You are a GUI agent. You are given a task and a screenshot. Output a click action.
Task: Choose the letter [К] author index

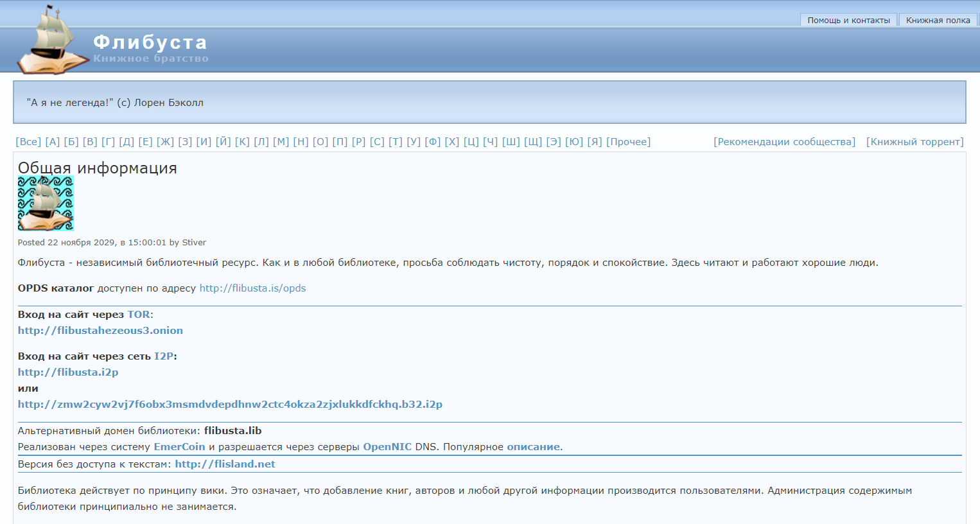[x=242, y=142]
